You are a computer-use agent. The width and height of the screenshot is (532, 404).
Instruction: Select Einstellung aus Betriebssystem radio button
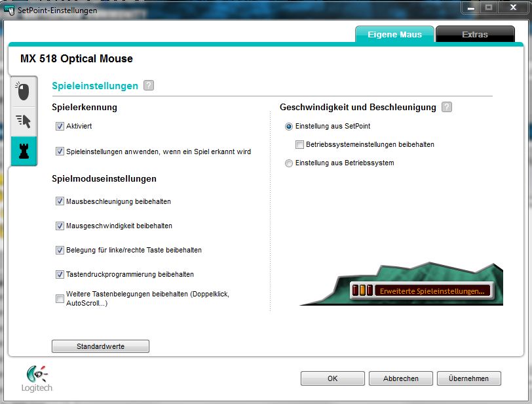click(x=289, y=163)
